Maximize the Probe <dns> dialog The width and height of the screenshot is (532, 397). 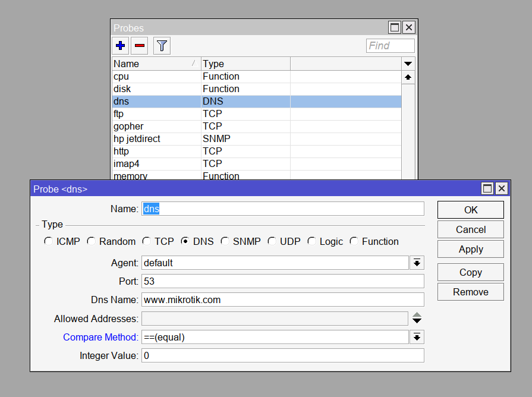pos(487,188)
